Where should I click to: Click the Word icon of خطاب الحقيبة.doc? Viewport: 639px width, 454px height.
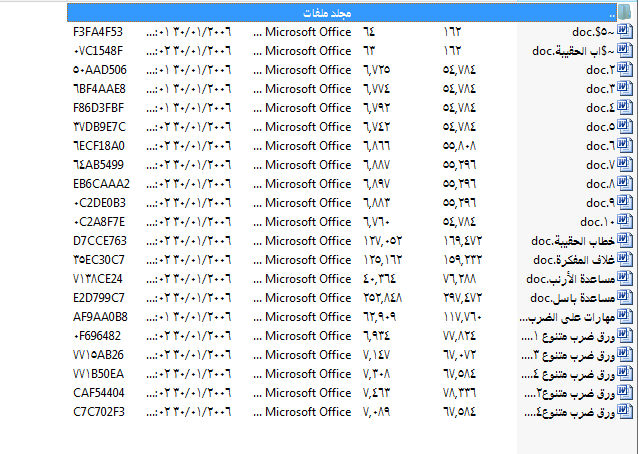[625, 241]
